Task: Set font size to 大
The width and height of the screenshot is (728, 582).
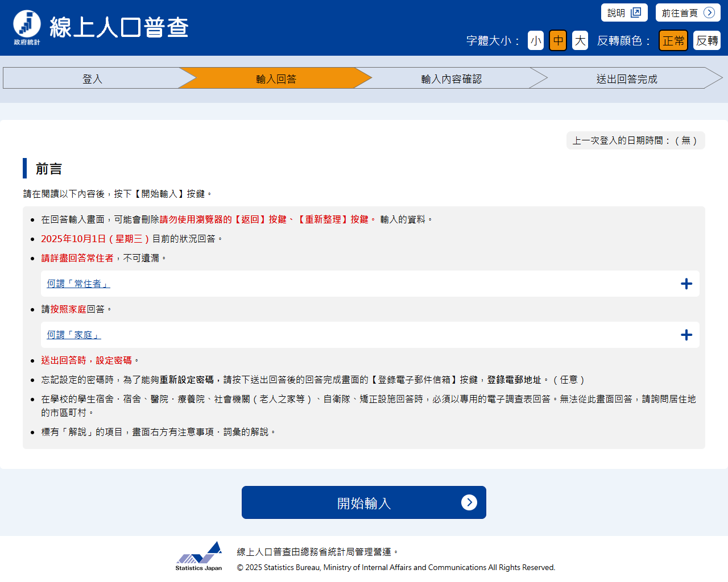Action: 580,40
